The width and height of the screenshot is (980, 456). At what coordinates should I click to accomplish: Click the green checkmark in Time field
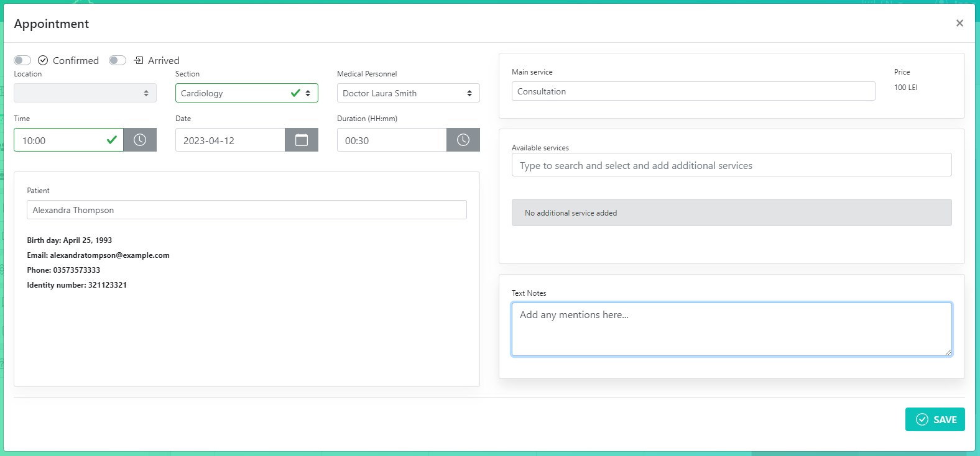112,140
